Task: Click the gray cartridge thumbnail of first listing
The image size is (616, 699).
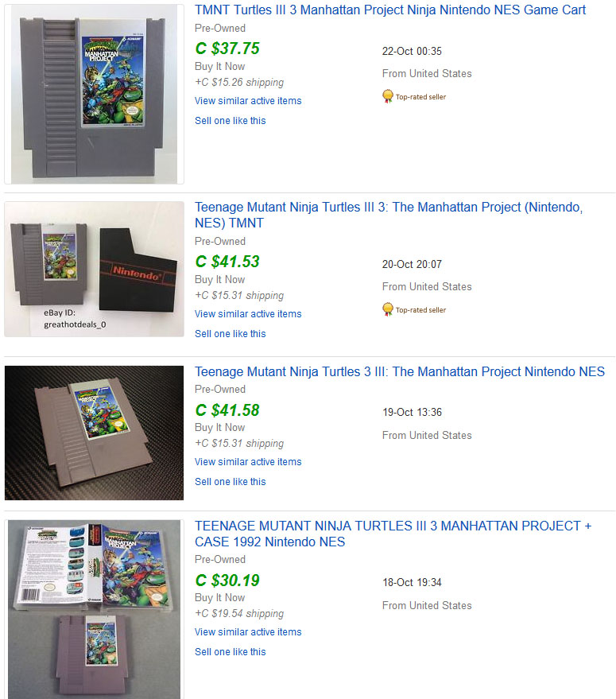Action: pyautogui.click(x=94, y=94)
